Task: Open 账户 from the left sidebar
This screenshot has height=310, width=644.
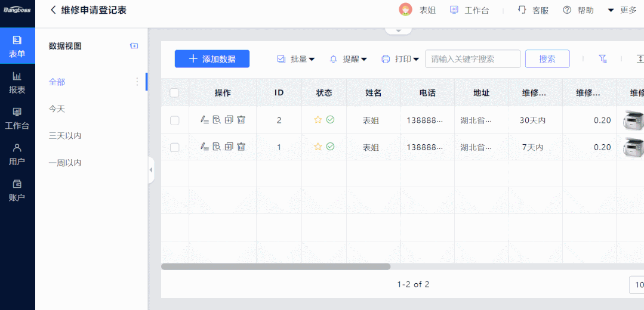Action: (x=17, y=190)
